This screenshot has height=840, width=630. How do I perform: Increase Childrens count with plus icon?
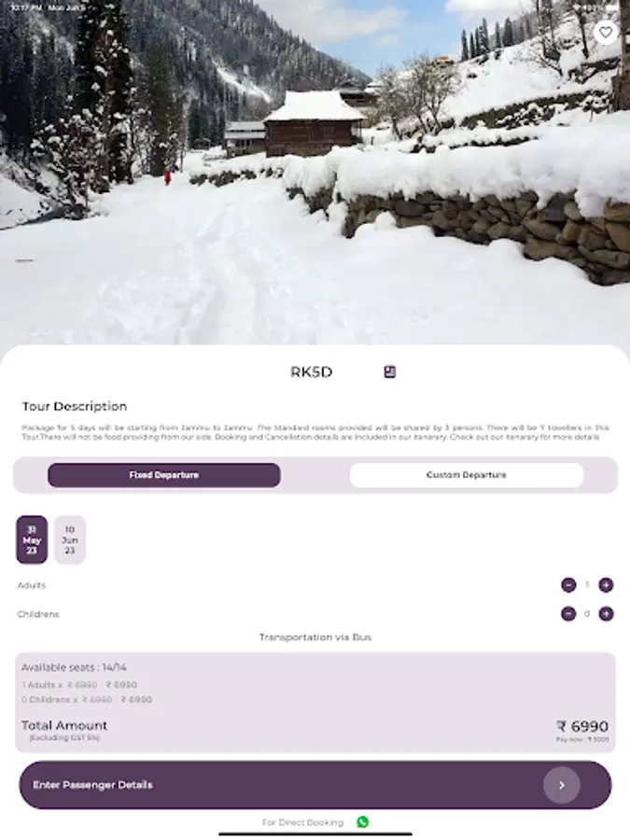point(606,614)
